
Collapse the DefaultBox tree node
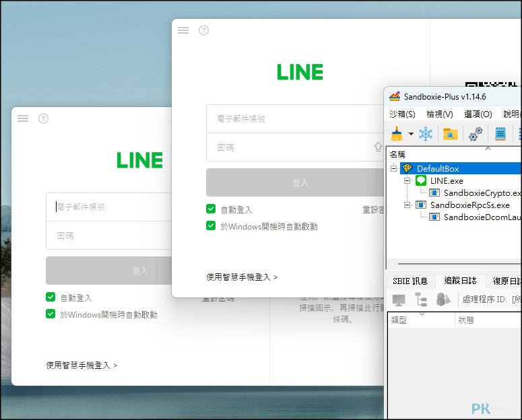click(x=394, y=168)
